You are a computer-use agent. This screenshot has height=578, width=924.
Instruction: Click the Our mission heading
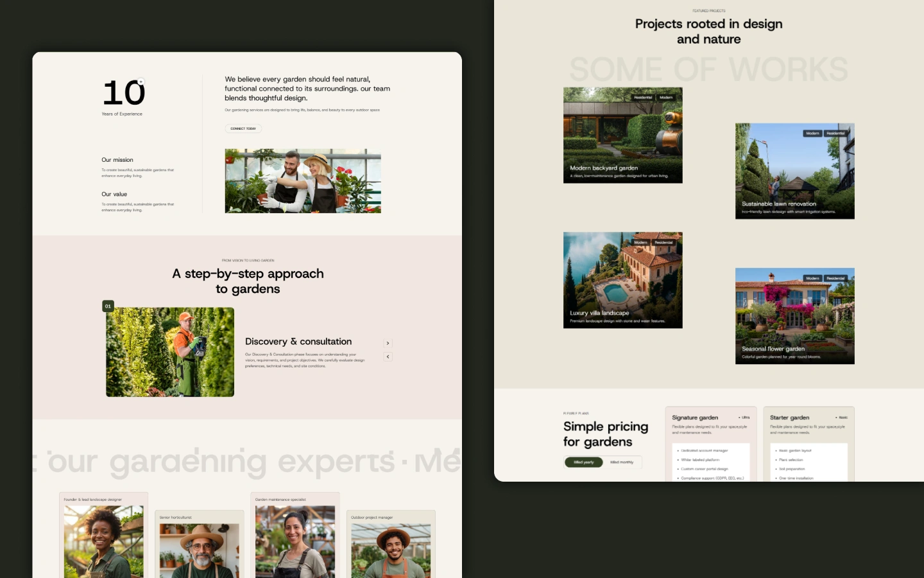coord(117,160)
